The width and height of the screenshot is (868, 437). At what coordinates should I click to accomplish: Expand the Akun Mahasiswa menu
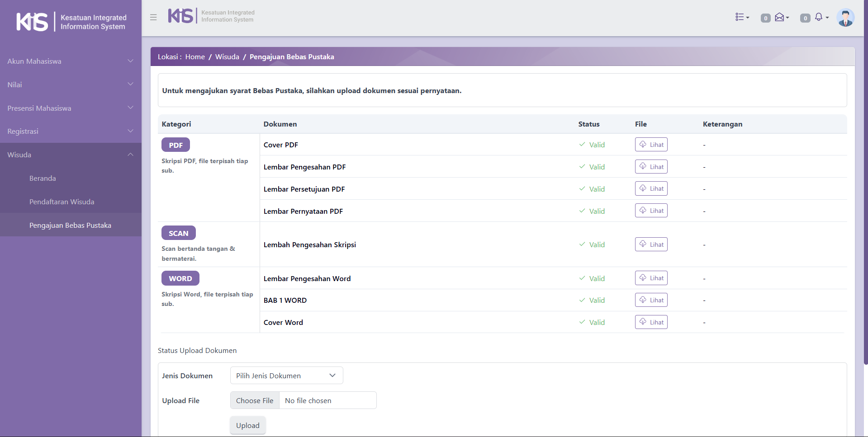pos(71,61)
